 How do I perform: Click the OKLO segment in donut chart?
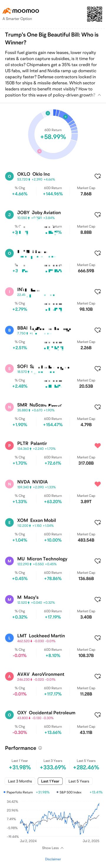pos(65,117)
